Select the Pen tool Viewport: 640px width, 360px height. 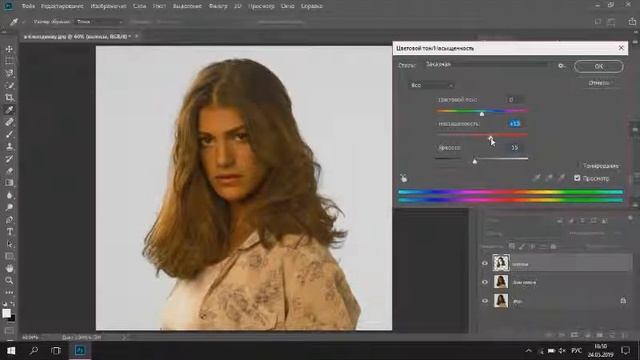(9, 220)
